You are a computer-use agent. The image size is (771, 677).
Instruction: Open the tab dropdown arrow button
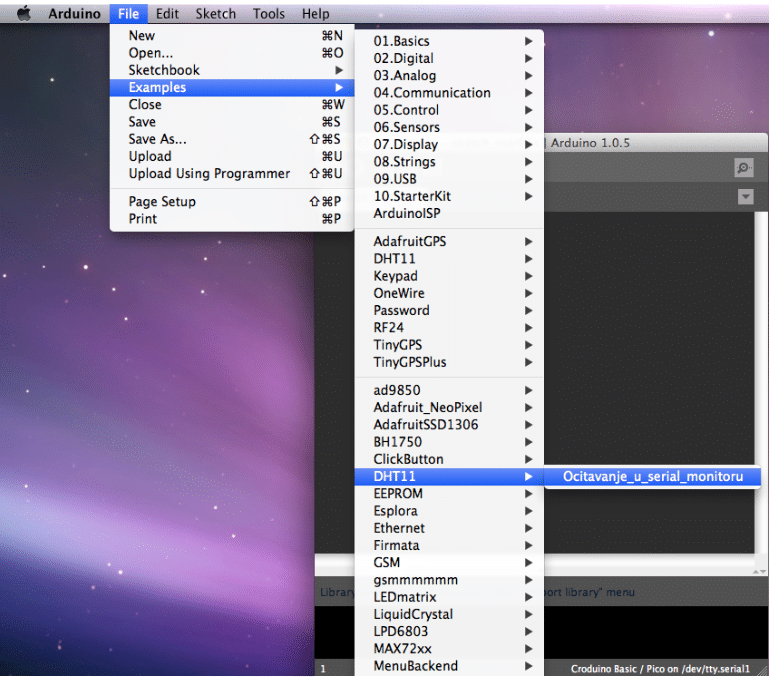coord(745,197)
